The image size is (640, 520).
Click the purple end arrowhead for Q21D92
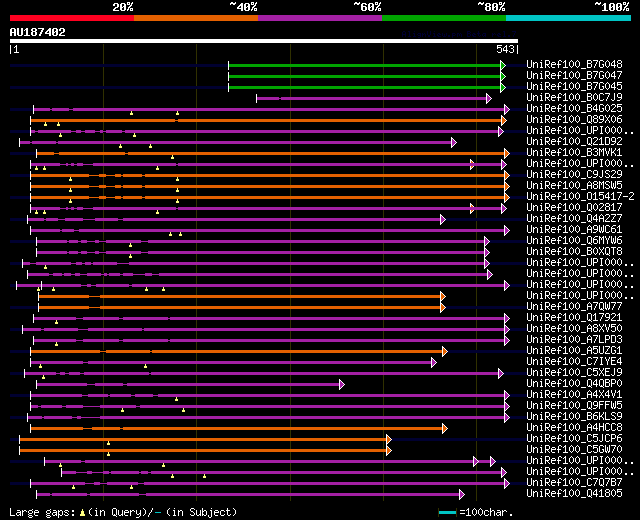coord(453,142)
